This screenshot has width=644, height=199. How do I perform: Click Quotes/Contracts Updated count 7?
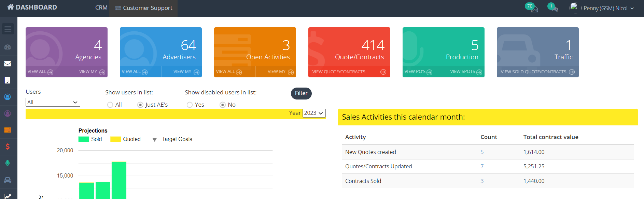[x=482, y=166]
